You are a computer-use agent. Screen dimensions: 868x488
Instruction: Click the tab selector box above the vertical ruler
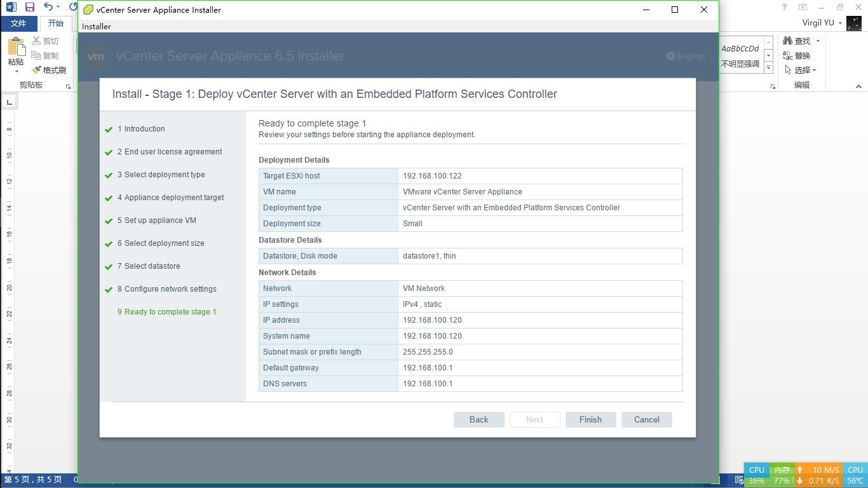(x=10, y=102)
